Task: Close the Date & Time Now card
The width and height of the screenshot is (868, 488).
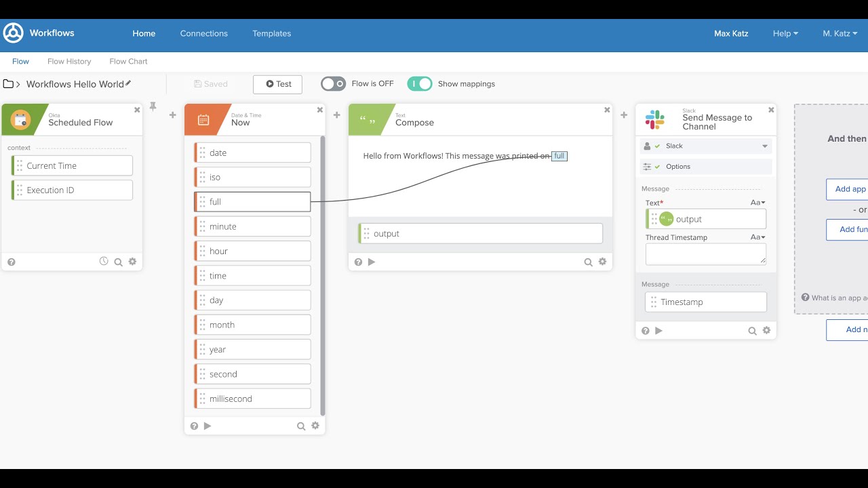Action: [x=320, y=110]
